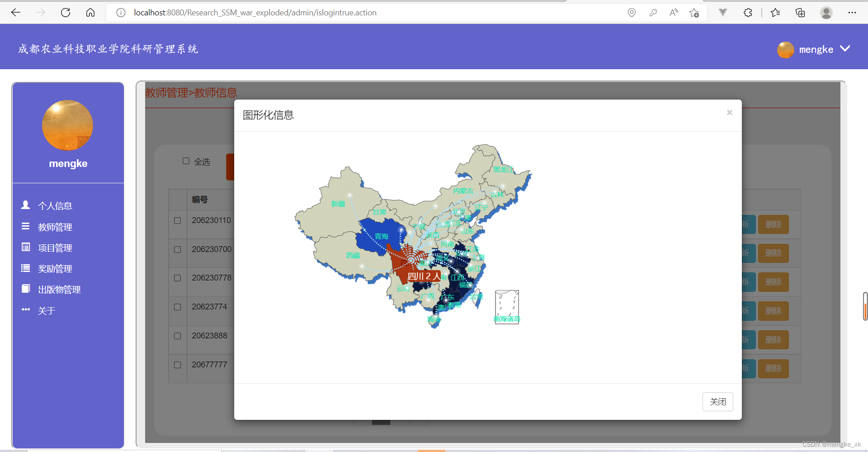This screenshot has height=452, width=868.
Task: Click the first row's 删除 delete button
Action: point(773,224)
